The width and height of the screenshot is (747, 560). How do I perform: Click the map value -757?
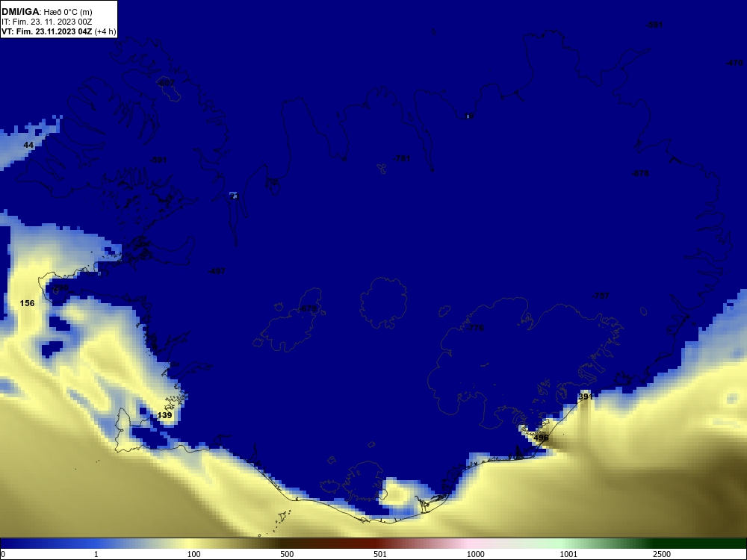(601, 296)
